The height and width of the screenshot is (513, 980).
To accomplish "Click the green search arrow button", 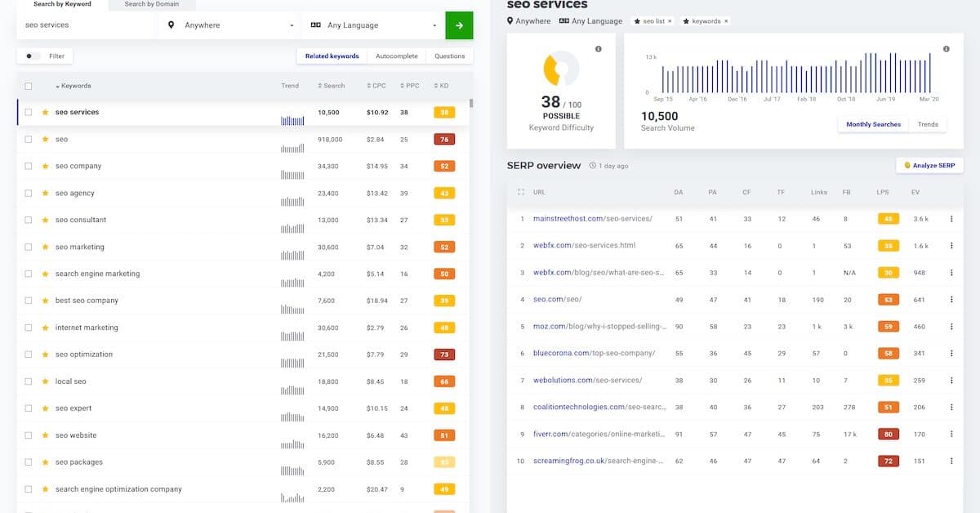I will (459, 25).
